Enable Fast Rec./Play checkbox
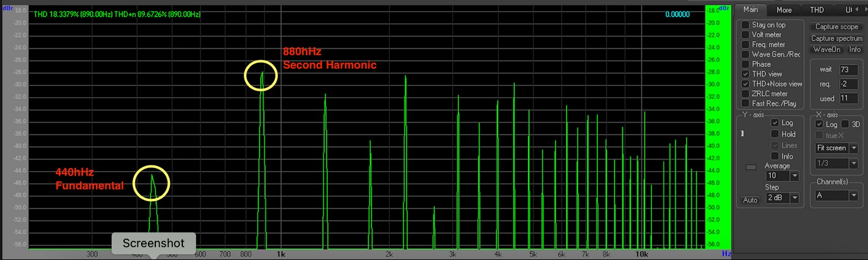 click(x=745, y=103)
